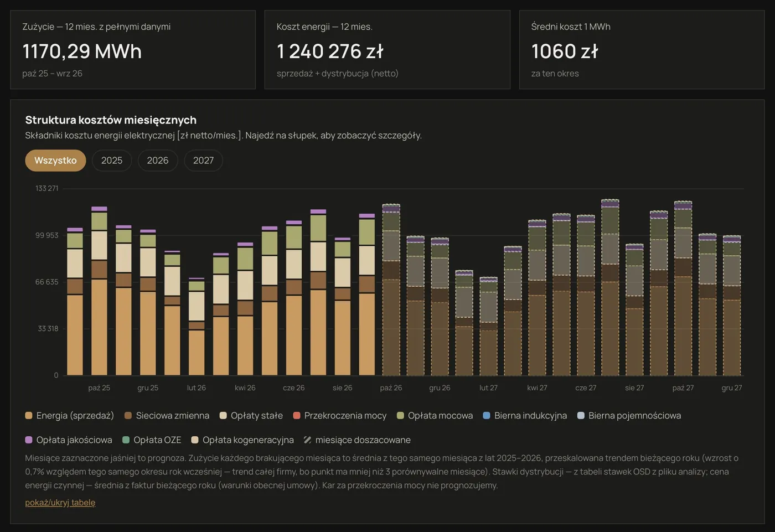Viewport: 775px width, 532px height.
Task: Click the Średni koszt 1 MWh card title
Action: coord(571,27)
